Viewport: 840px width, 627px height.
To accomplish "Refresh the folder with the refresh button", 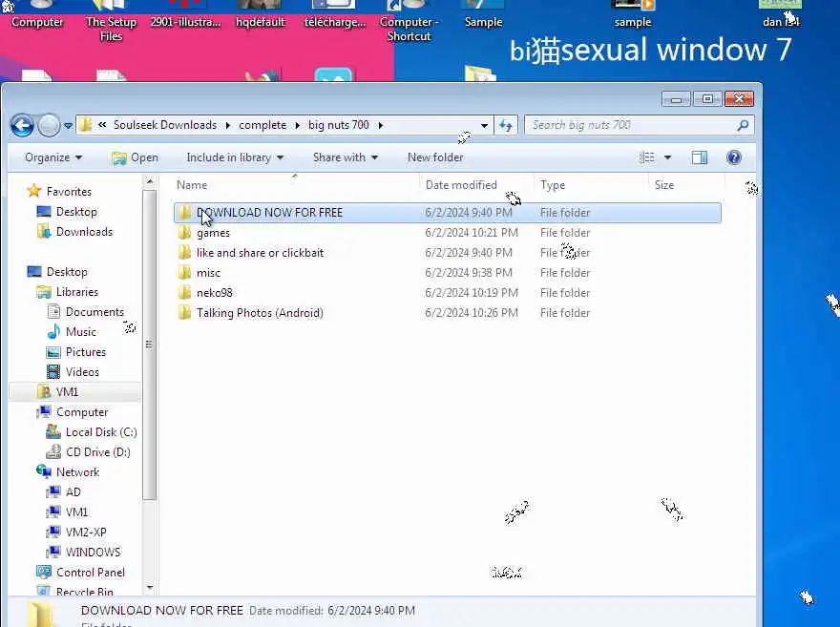I will pyautogui.click(x=506, y=126).
